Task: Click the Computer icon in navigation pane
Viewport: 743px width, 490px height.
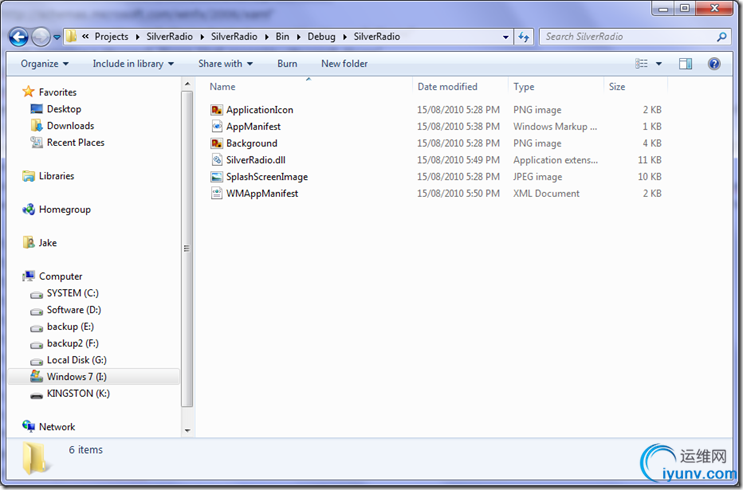Action: click(x=28, y=276)
